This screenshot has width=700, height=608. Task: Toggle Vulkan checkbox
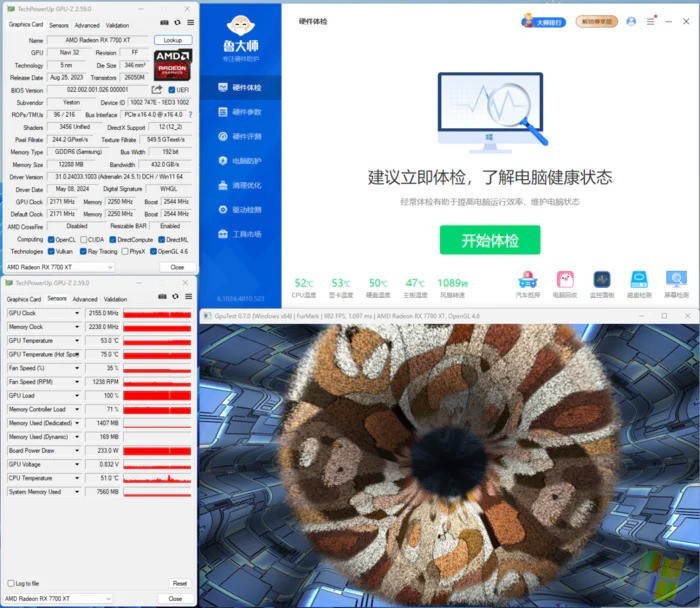(x=51, y=251)
